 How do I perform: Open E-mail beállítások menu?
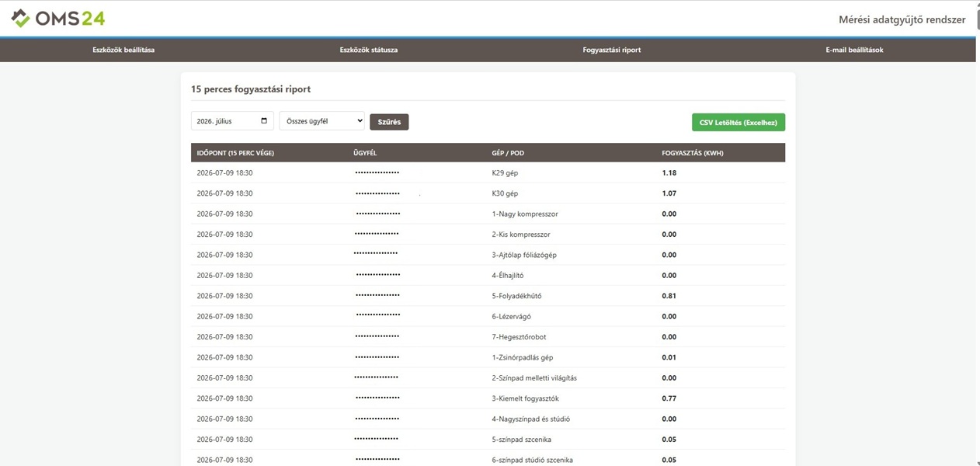tap(854, 50)
